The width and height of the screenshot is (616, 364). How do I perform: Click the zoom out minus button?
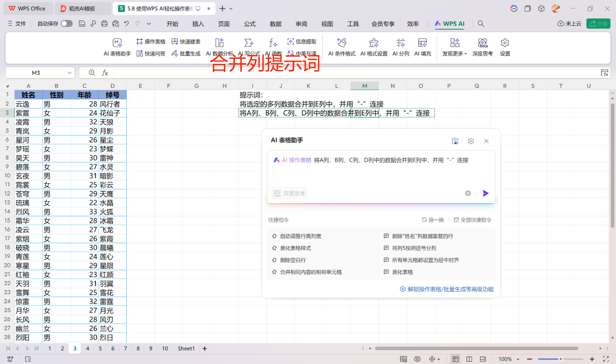click(529, 359)
